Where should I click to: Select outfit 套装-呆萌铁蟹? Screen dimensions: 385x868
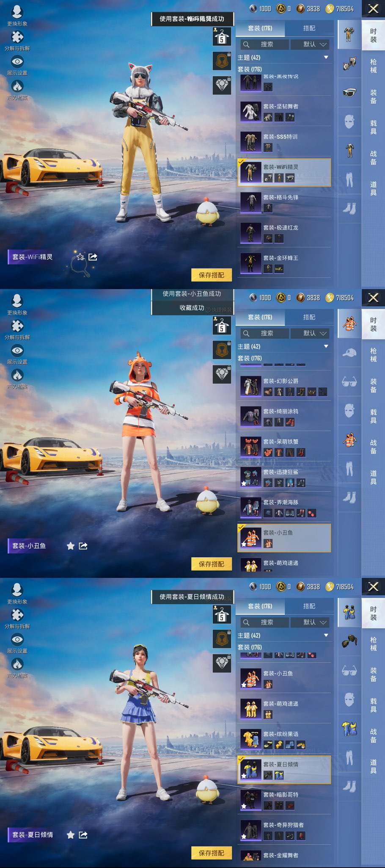click(x=284, y=447)
